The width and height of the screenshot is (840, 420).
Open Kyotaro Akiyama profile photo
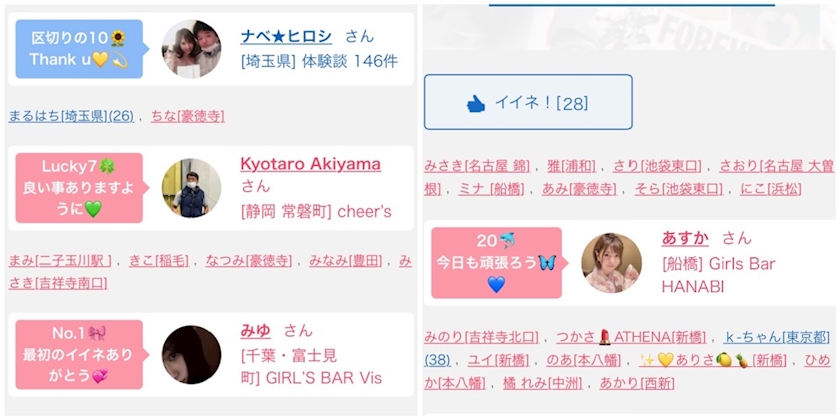point(191,188)
